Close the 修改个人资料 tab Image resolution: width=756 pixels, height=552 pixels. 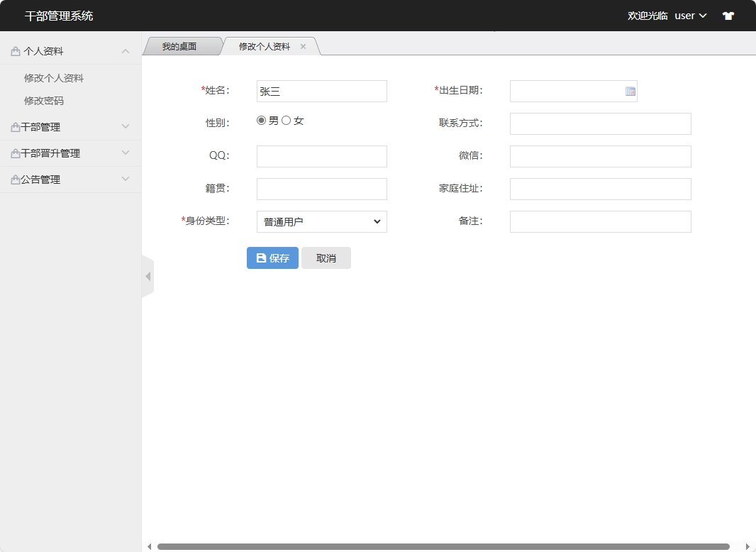(303, 46)
